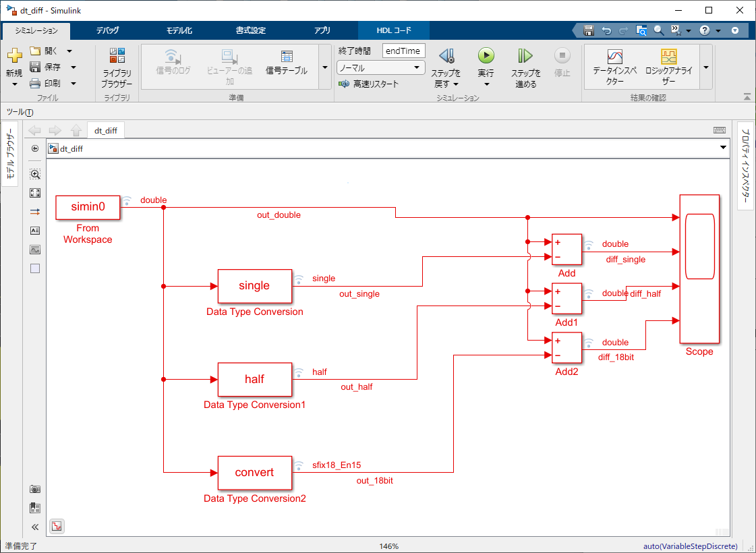Viewport: 756px width, 553px height.
Task: Click the stop time field showing endTime
Action: (x=403, y=51)
